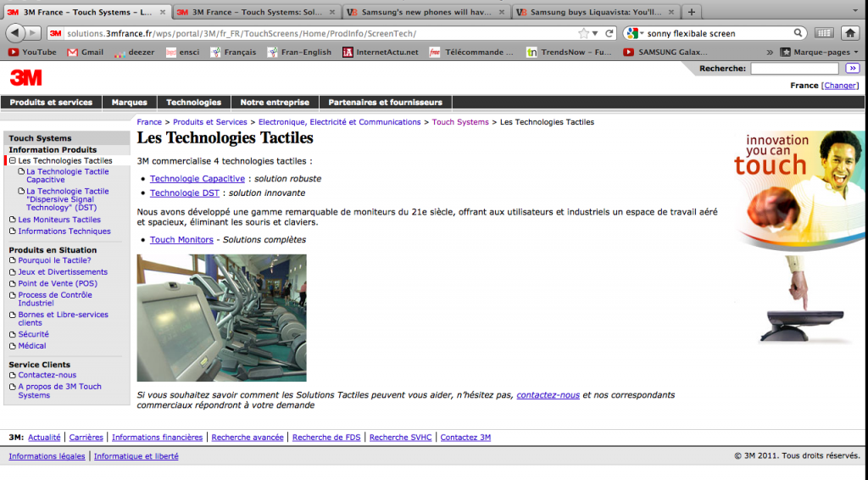Open the new tab plus button
Viewport: 868px width, 480px height.
click(x=691, y=12)
